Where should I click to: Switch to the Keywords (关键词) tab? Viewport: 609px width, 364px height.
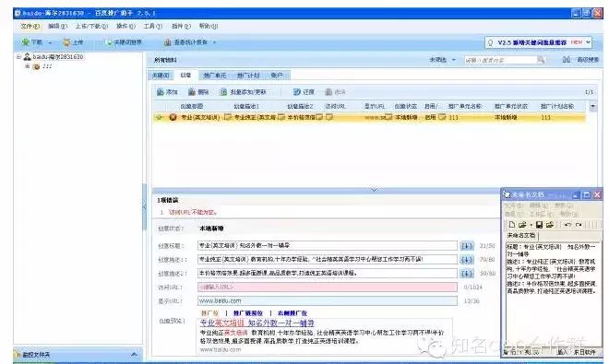click(161, 76)
